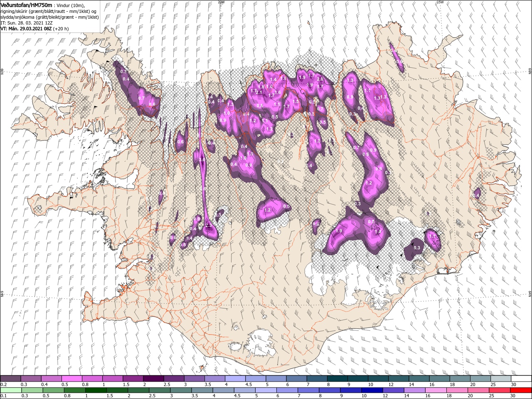Viewport: 532px width, 399px height.
Task: Select purple snow-scale swatch starting at 0.3
Action: [x=31, y=379]
